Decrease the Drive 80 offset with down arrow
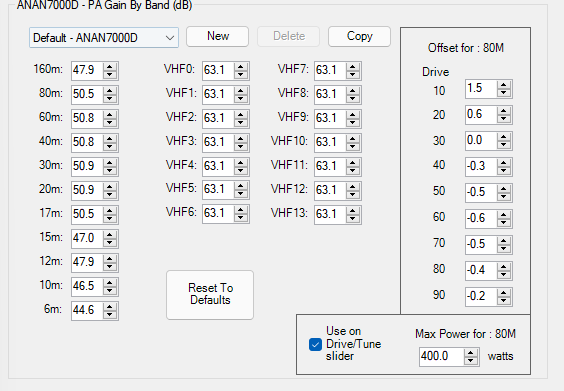Viewport: 564px width, 391px height. click(504, 274)
